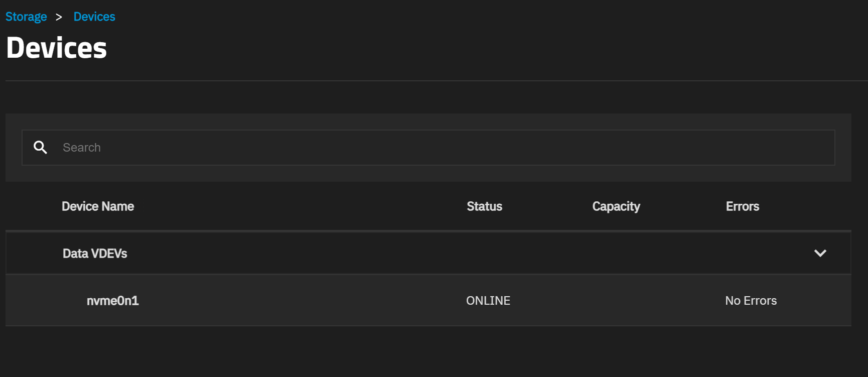Focus the Search input field
This screenshot has height=377, width=868.
coord(428,148)
